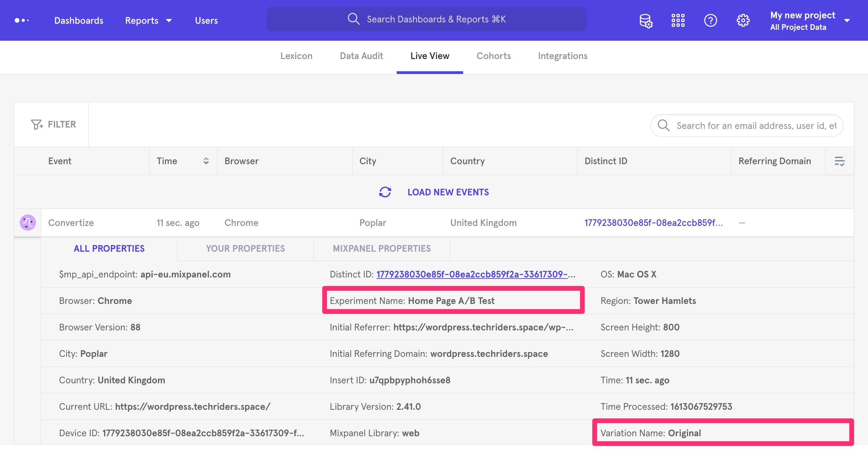Click the Experiment Name: Home Page A/B Test property
Viewport: 868px width, 460px height.
(412, 301)
